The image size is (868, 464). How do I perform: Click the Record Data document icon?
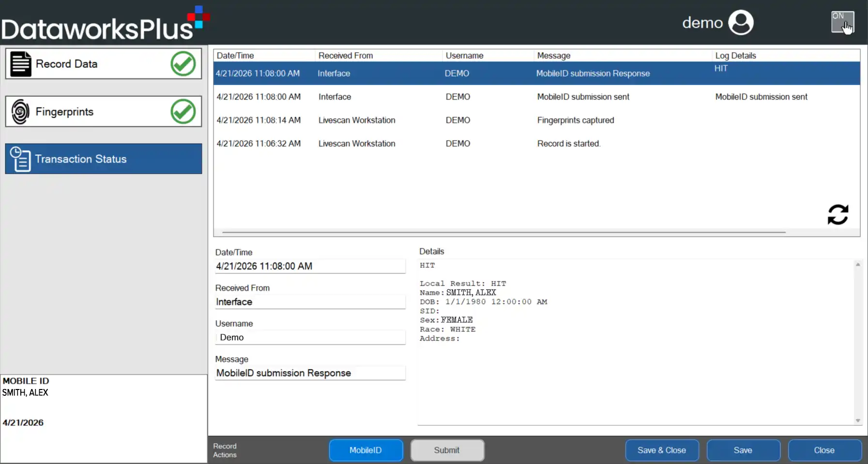[21, 64]
